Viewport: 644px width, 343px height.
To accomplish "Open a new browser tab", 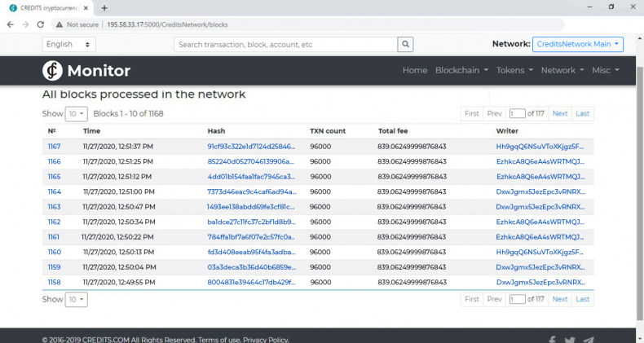I will [x=104, y=8].
